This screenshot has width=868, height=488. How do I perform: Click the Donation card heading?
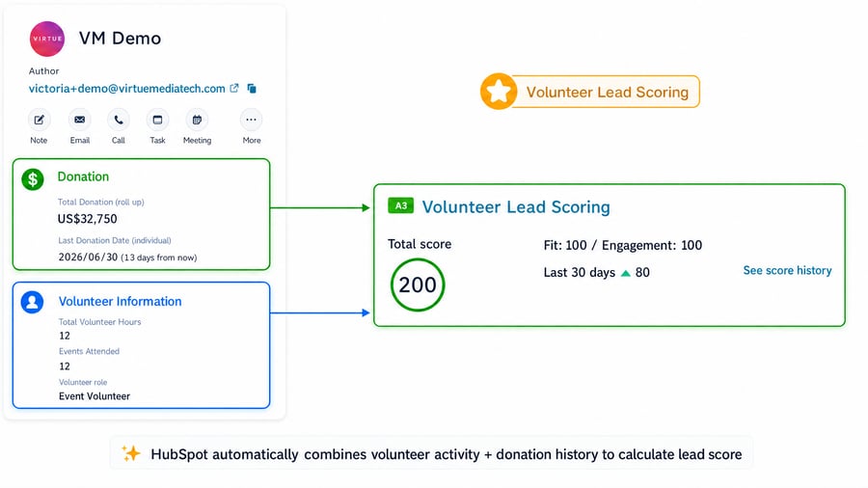(83, 176)
